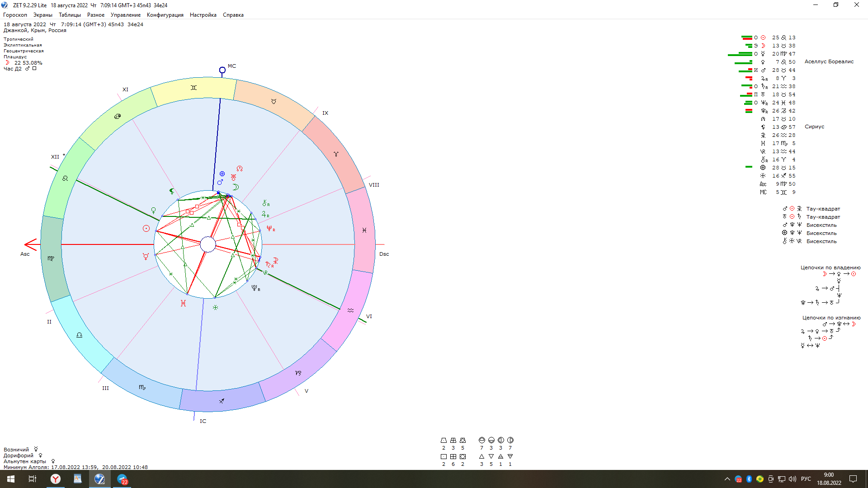This screenshot has width=868, height=488.
Task: Click the Pisces sign on the zodiac ring
Action: click(364, 230)
